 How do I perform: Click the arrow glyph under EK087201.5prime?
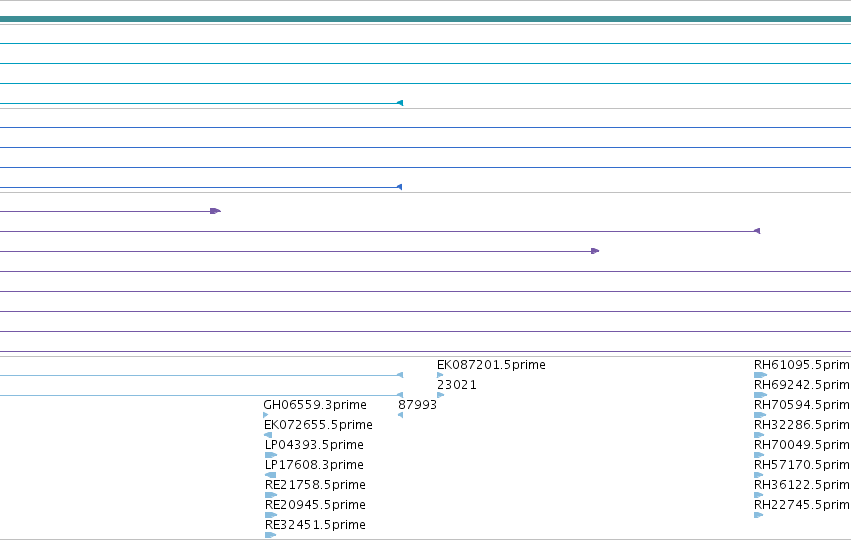440,375
